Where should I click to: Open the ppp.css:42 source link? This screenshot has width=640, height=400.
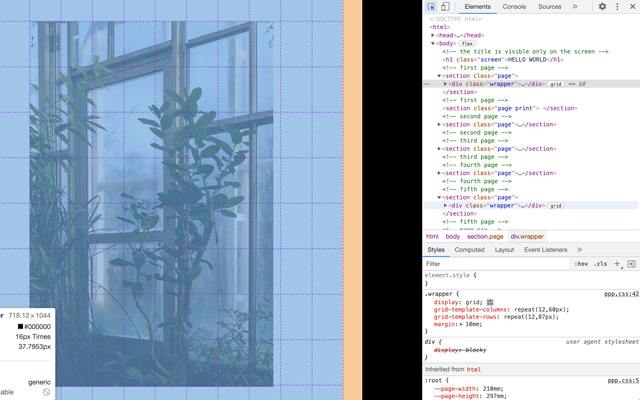pos(621,294)
